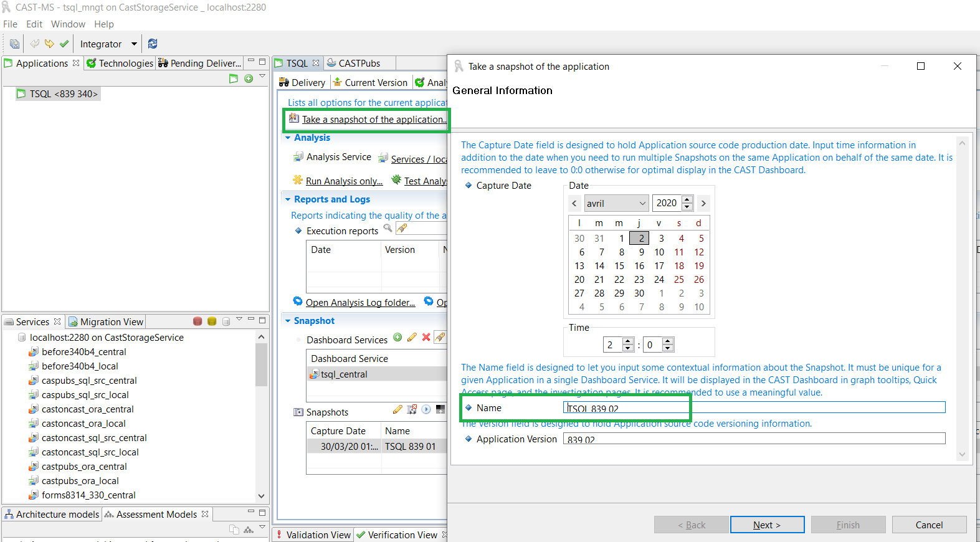Open the Window menu
Image resolution: width=980 pixels, height=542 pixels.
click(68, 24)
